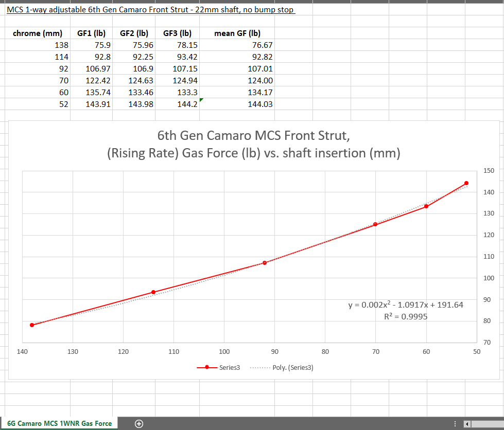The width and height of the screenshot is (504, 430).
Task: Select the GF2 cell 92.25
Action: [x=134, y=57]
